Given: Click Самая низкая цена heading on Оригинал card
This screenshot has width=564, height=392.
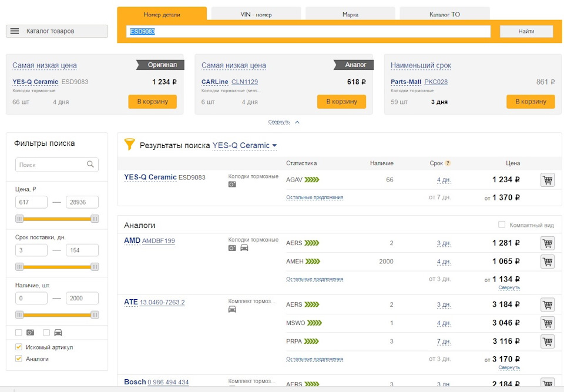Looking at the screenshot, I should pyautogui.click(x=45, y=65).
